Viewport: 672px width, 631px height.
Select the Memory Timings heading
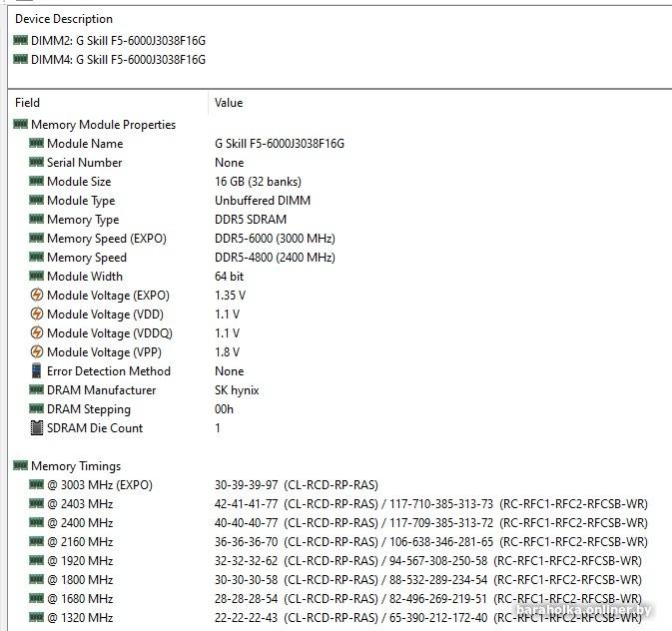click(x=76, y=466)
